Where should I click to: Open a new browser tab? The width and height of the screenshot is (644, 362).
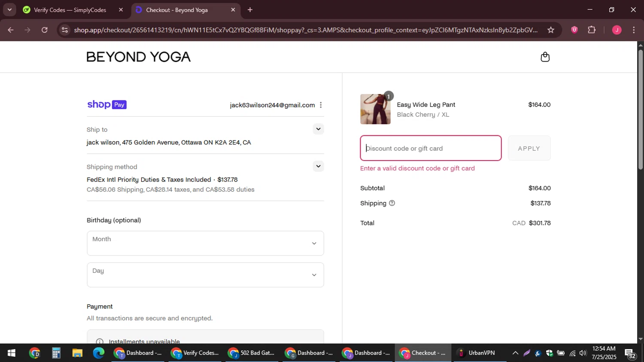[x=250, y=10]
